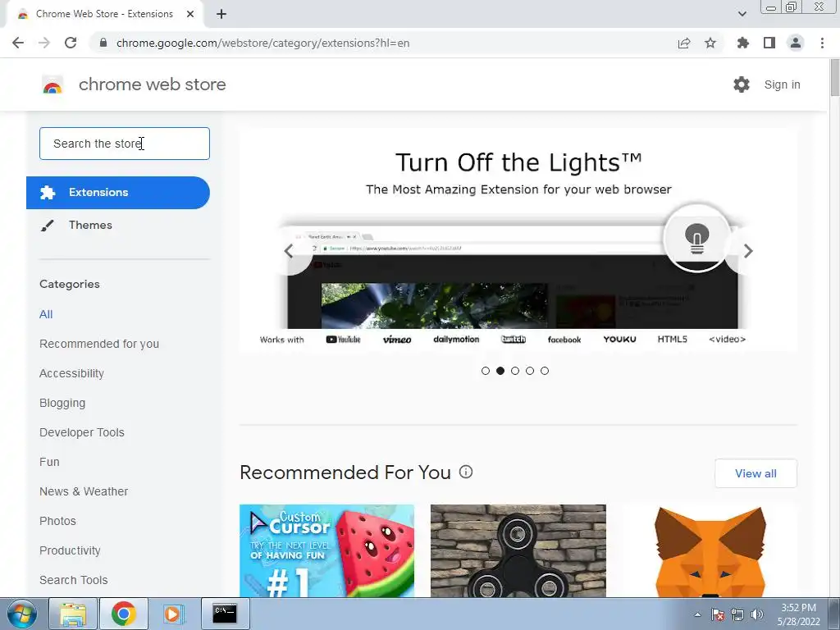Image resolution: width=840 pixels, height=630 pixels.
Task: Click View all recommended extensions
Action: tap(756, 473)
